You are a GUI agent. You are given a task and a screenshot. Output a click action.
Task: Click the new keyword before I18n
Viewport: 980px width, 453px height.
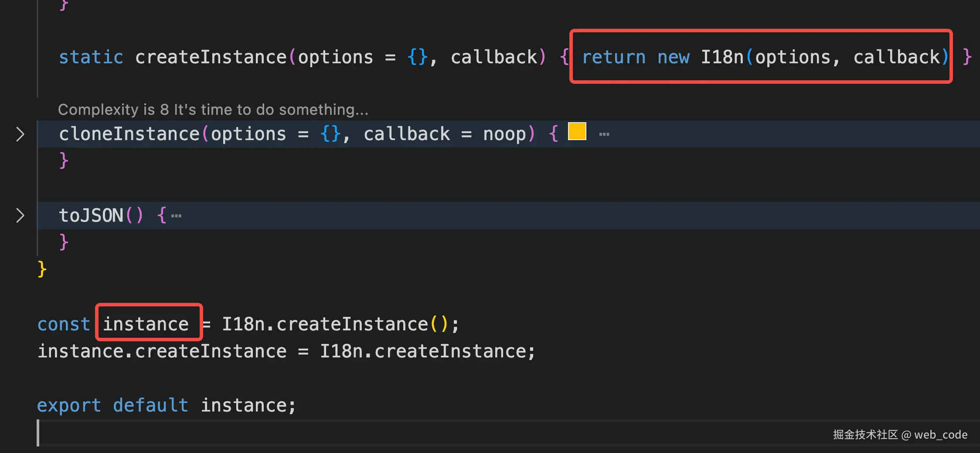[x=673, y=57]
